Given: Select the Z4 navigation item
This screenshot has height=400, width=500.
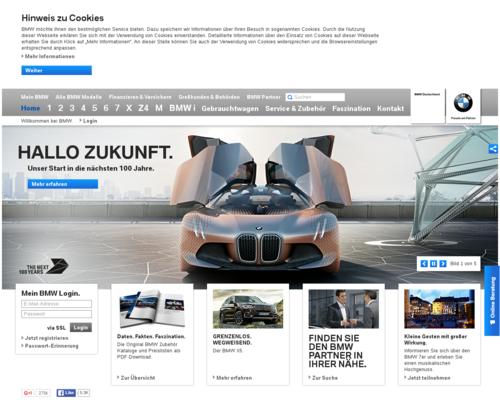Looking at the screenshot, I should [x=143, y=108].
